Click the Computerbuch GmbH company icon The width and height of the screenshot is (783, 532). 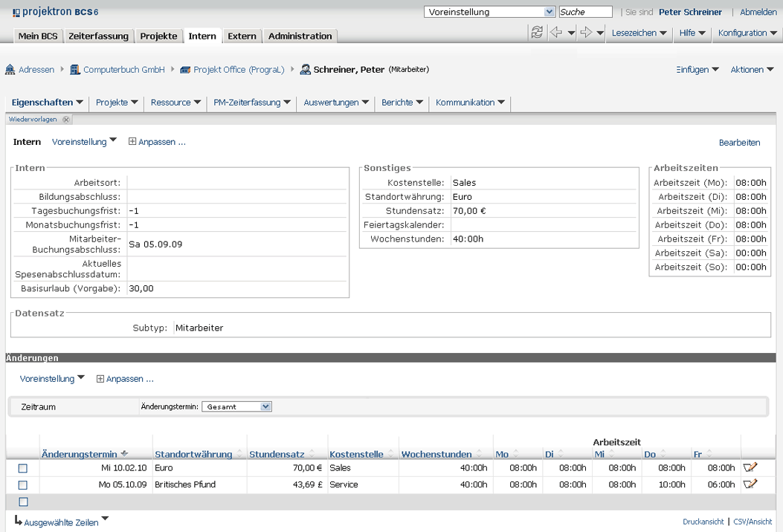click(x=75, y=69)
